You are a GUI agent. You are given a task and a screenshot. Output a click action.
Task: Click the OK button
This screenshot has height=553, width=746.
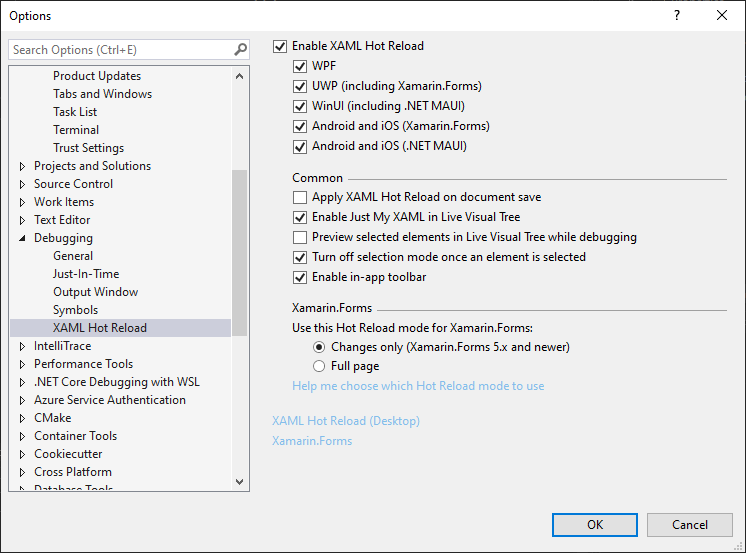coord(595,525)
